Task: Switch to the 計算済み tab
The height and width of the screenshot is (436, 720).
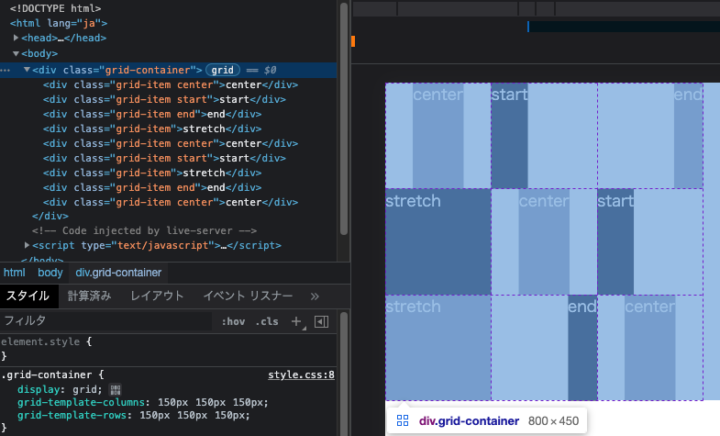Action: pos(90,296)
